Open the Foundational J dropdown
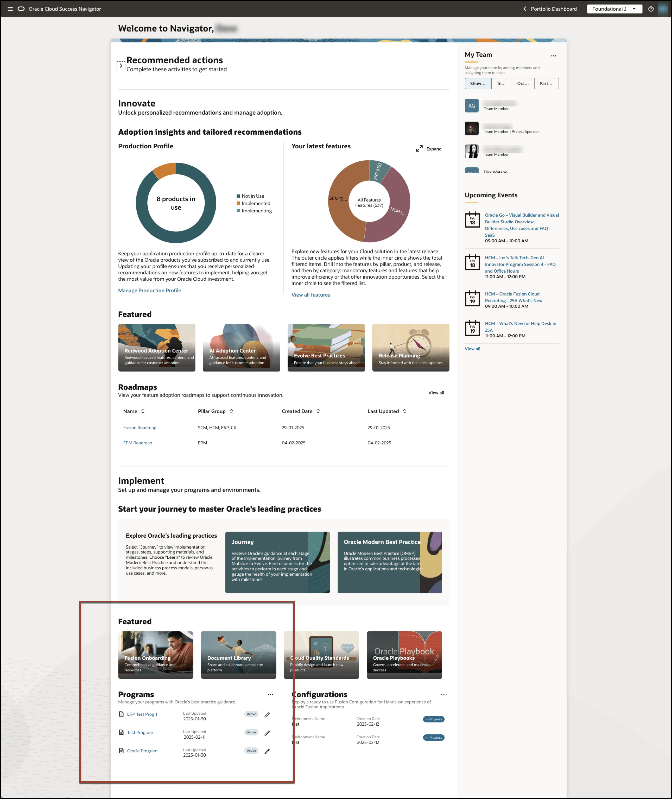The image size is (672, 799). [x=614, y=9]
